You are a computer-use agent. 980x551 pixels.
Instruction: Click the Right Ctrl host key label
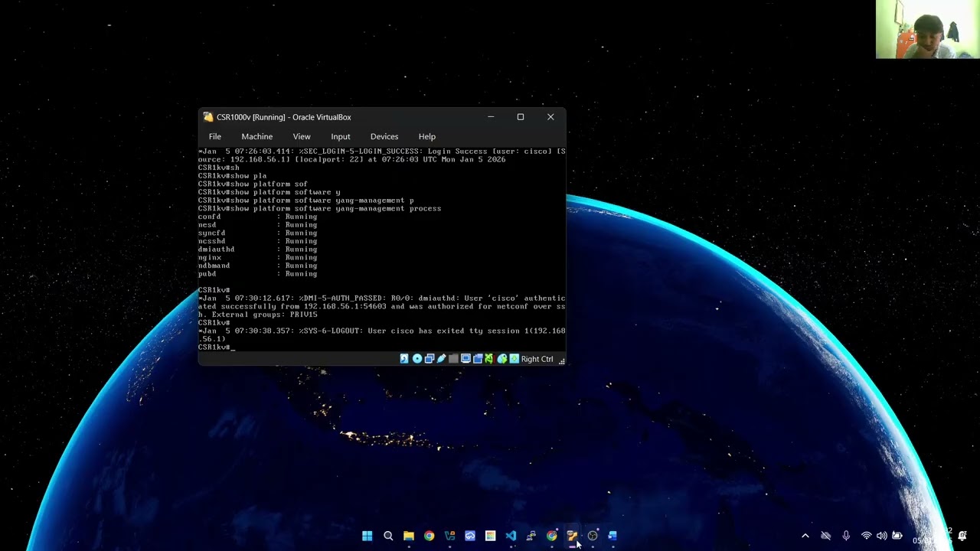click(537, 359)
